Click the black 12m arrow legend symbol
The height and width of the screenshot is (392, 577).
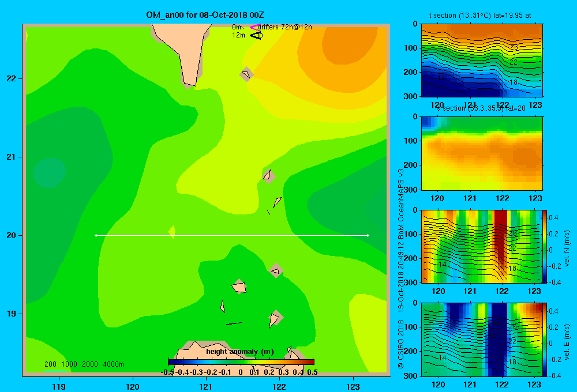tap(256, 35)
